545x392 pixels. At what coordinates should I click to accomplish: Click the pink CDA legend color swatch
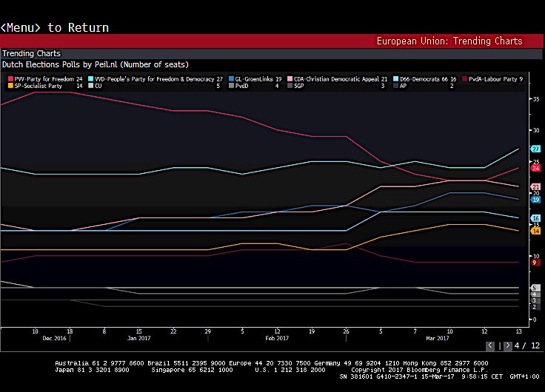[290, 79]
